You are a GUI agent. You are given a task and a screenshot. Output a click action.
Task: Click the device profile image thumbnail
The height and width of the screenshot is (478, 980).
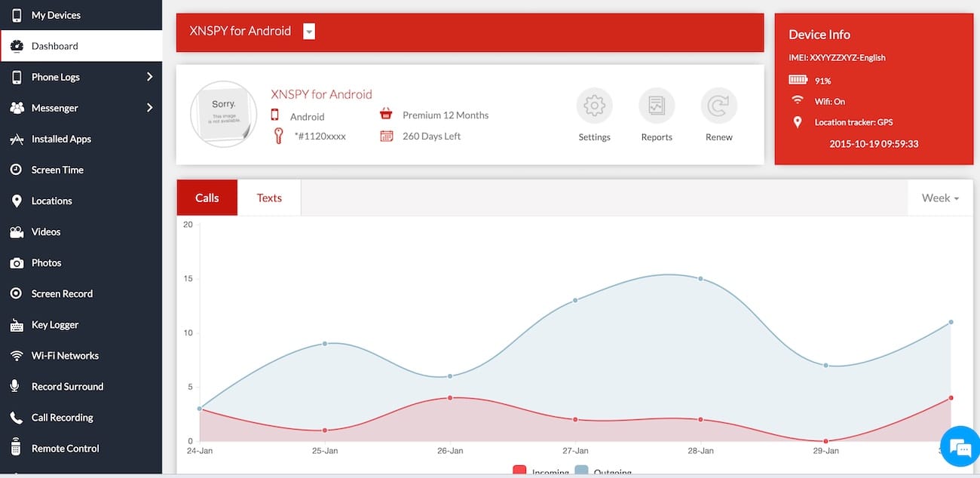pos(223,115)
